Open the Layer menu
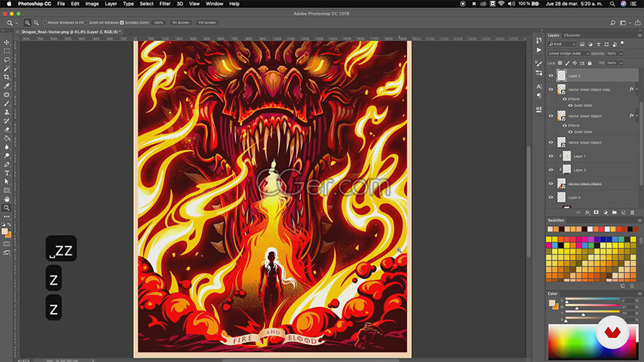 111,4
